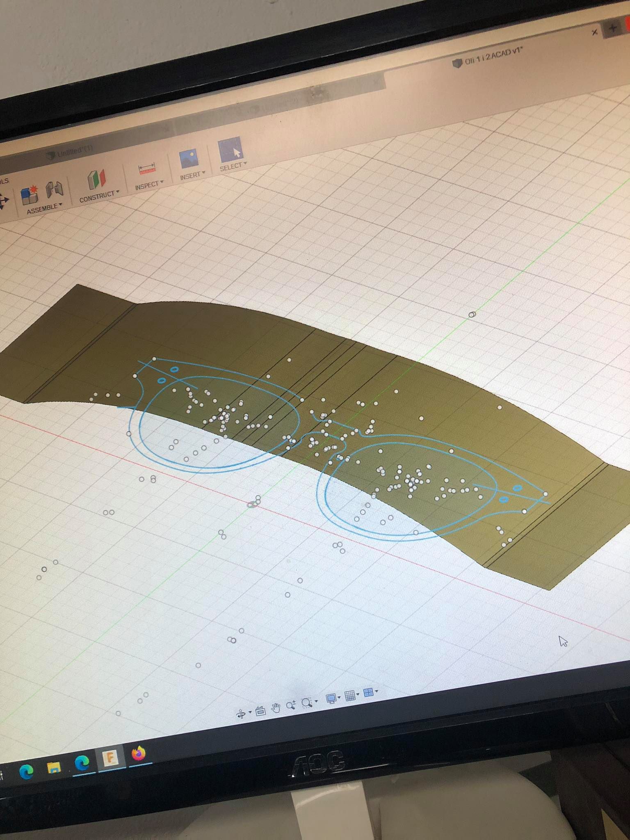Expand the Grid and Snaps dropdown arrow
Screen dimensions: 630x840
pos(358,694)
